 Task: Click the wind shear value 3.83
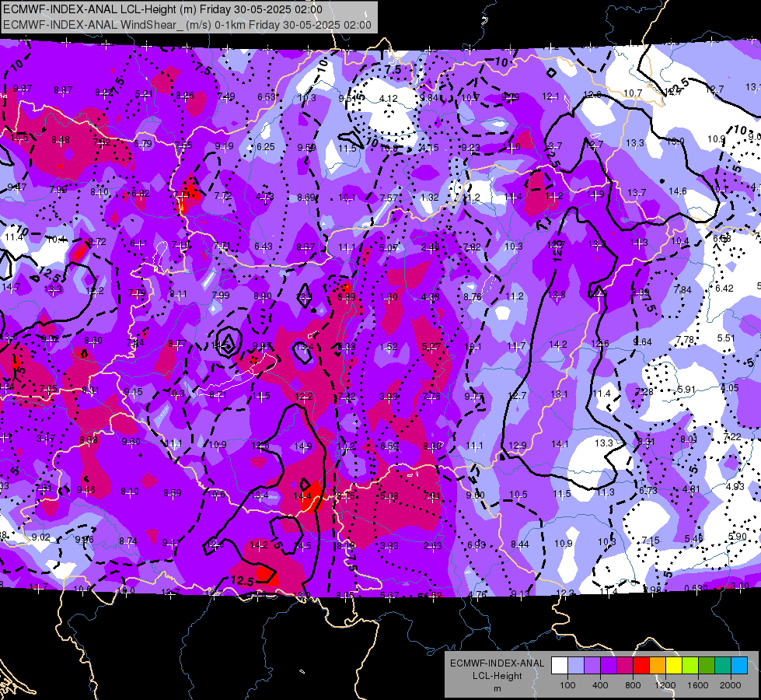(389, 546)
